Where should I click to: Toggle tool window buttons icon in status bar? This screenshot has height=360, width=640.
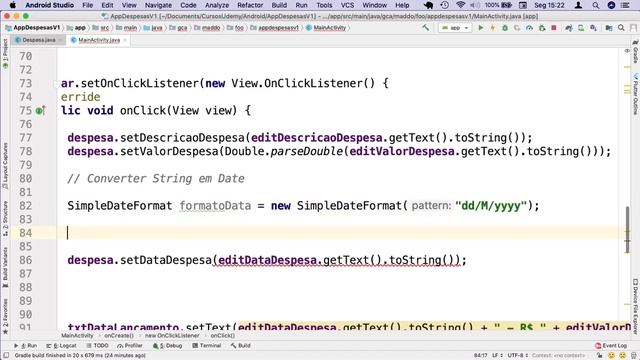tap(6, 356)
